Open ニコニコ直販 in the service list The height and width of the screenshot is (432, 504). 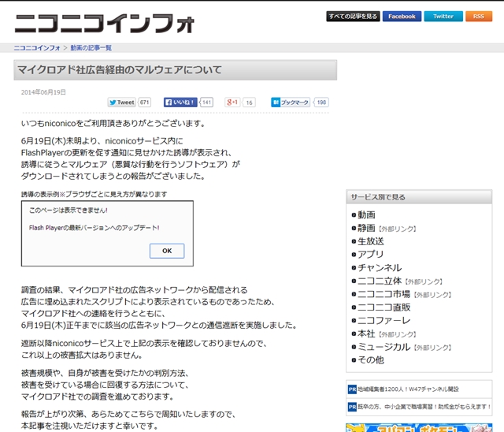(384, 307)
